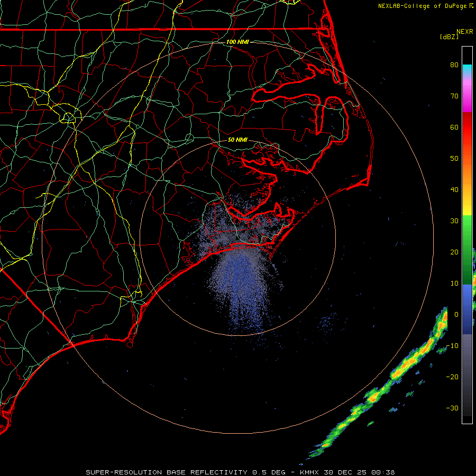Click the NEXR label above the scale

[464, 32]
